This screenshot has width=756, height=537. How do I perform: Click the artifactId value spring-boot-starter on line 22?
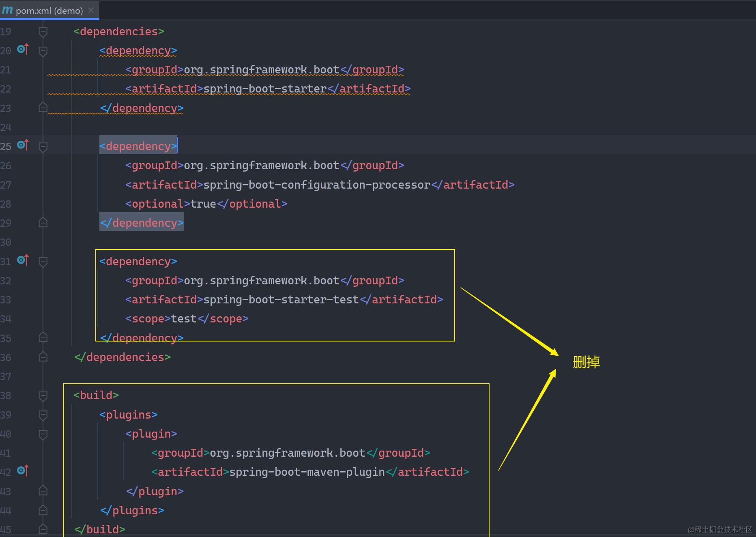[x=265, y=89]
